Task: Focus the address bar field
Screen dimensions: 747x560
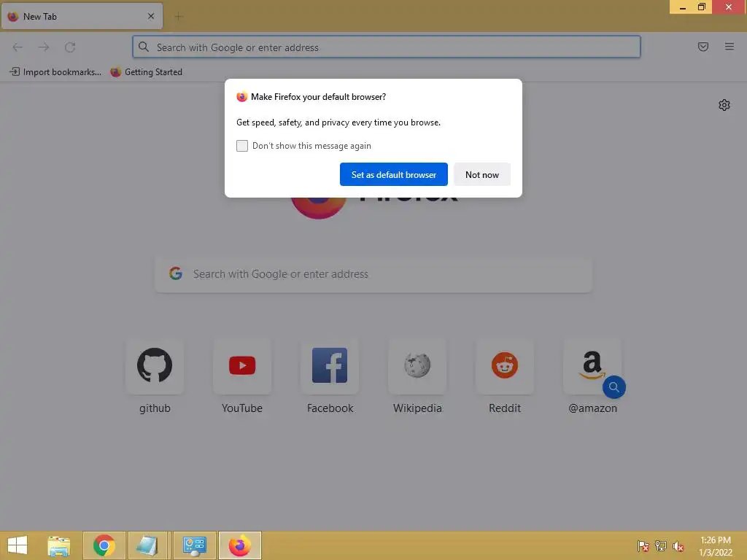Action: [x=387, y=47]
